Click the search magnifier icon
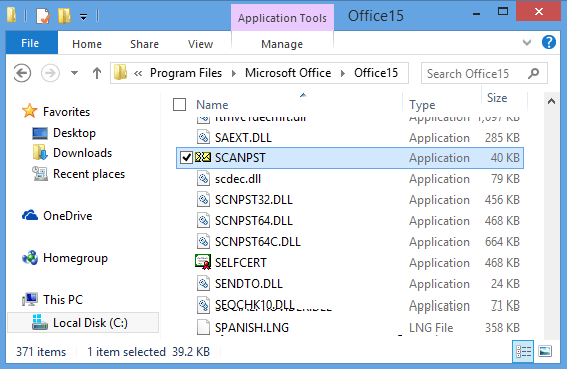This screenshot has width=567, height=369. 534,73
